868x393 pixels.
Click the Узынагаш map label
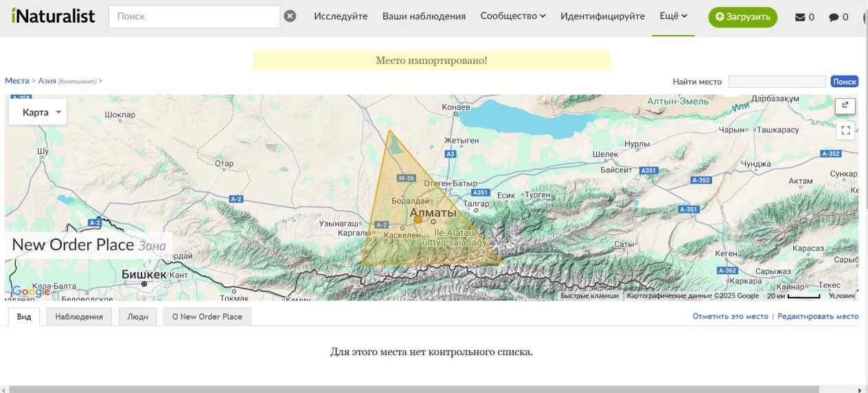pos(339,223)
